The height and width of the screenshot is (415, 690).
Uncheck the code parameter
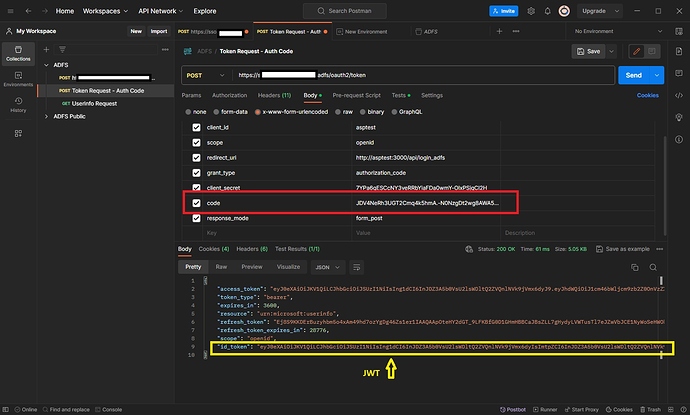(196, 203)
